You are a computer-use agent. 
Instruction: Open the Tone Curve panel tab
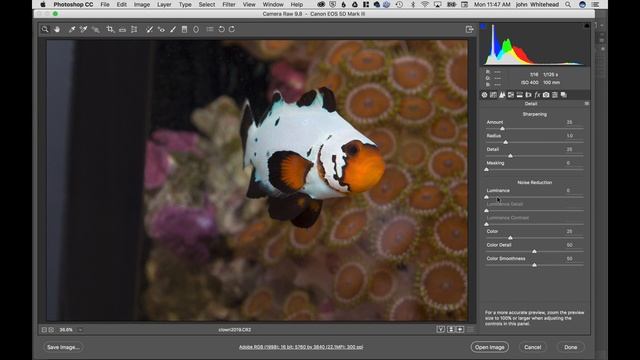493,95
